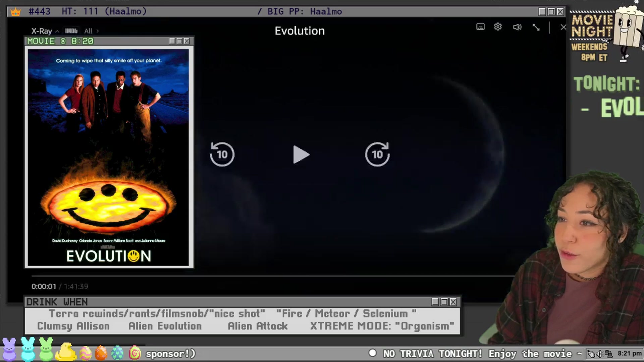This screenshot has height=362, width=644.
Task: Open subtitles and audio options
Action: coord(480,27)
